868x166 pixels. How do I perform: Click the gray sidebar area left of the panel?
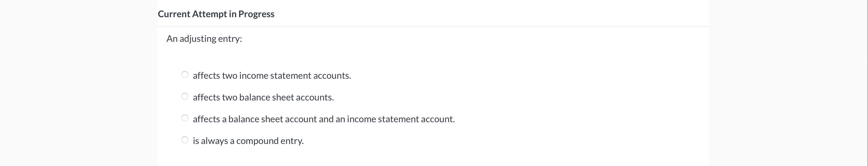[x=77, y=84]
